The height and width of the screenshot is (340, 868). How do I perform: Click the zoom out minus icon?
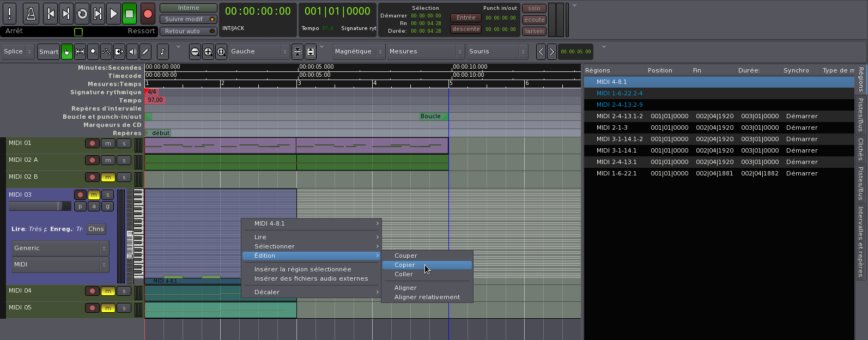pos(195,52)
